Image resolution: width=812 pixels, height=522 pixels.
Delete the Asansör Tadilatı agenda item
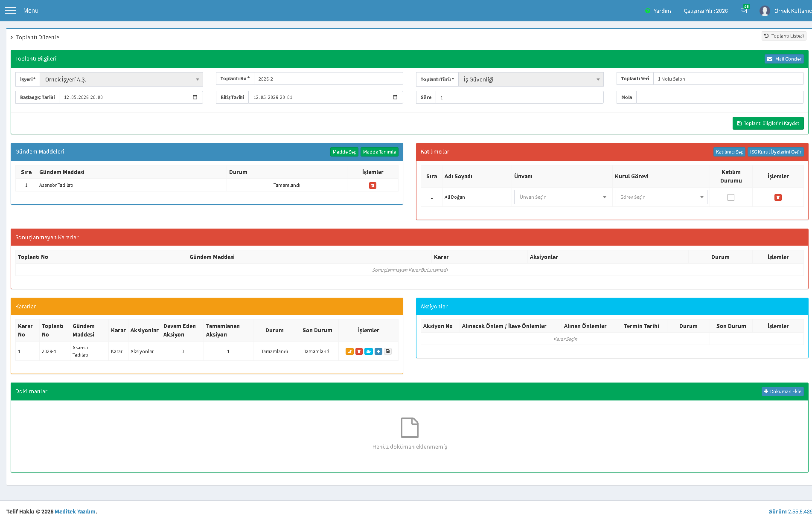point(373,186)
